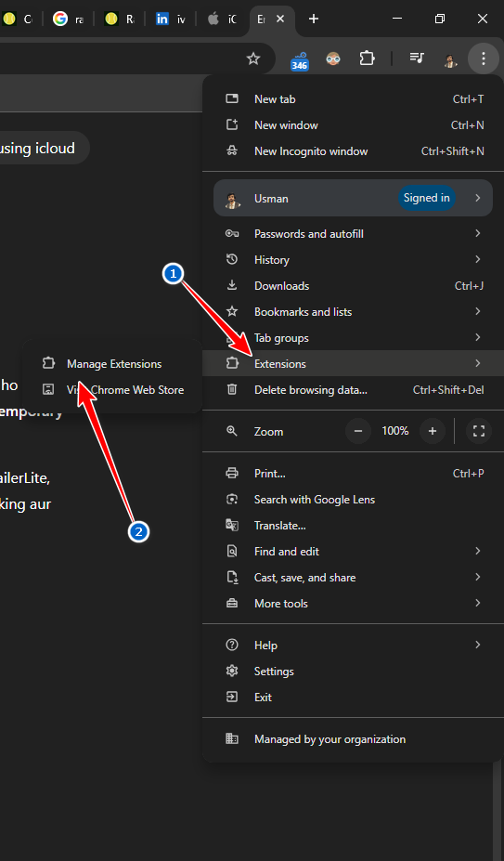Click the profile avatar in the toolbar
504x861 pixels.
(x=451, y=59)
